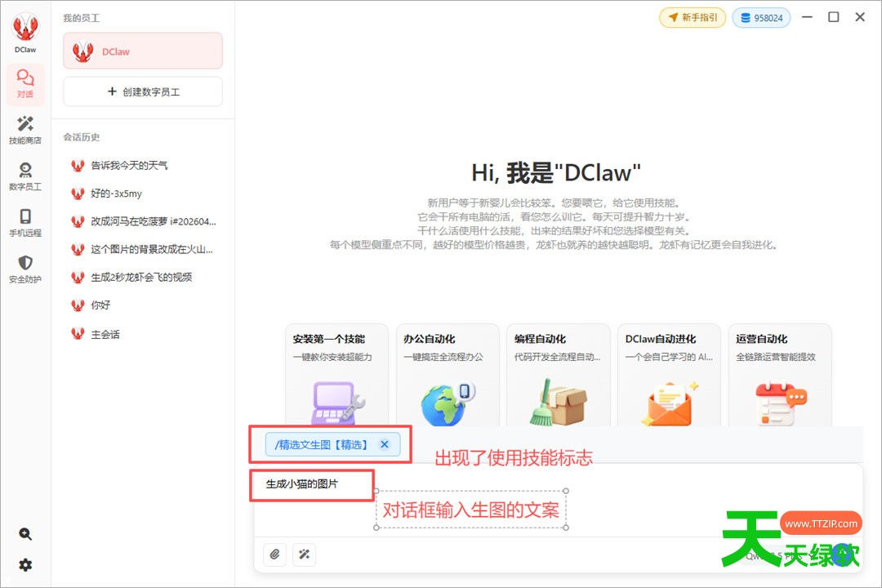This screenshot has width=882, height=588.
Task: Click 创建数字员工 button
Action: 143,91
